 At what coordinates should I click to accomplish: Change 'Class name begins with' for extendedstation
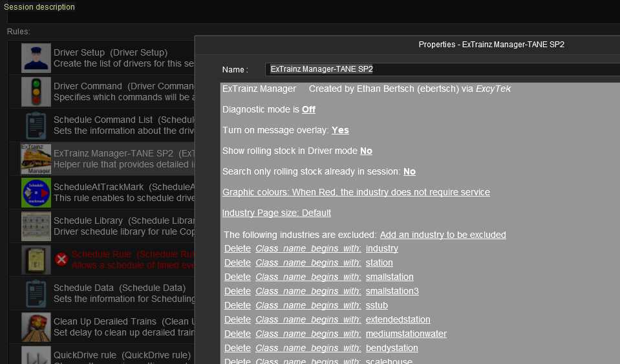(x=308, y=320)
